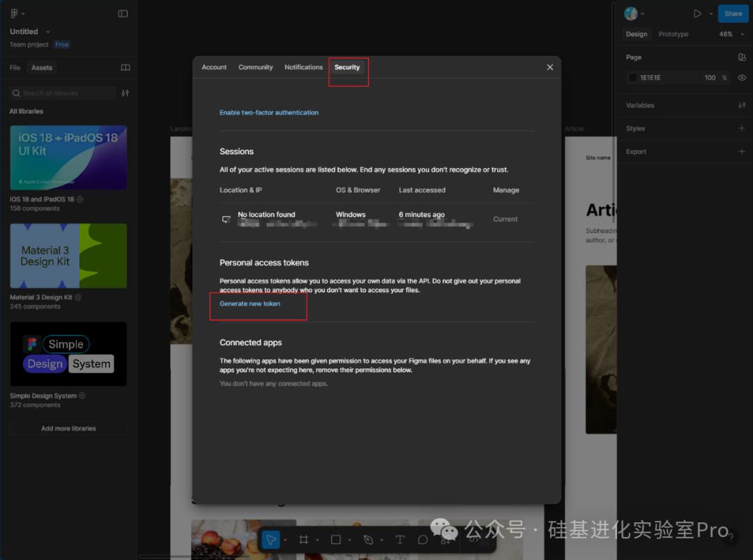The image size is (753, 560).
Task: Open the Design tab in right panel
Action: pos(637,34)
